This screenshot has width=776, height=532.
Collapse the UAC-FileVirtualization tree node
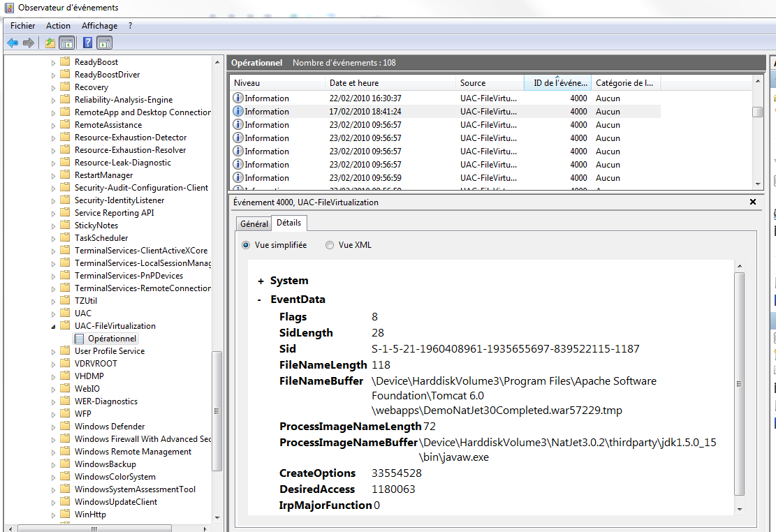[53, 326]
